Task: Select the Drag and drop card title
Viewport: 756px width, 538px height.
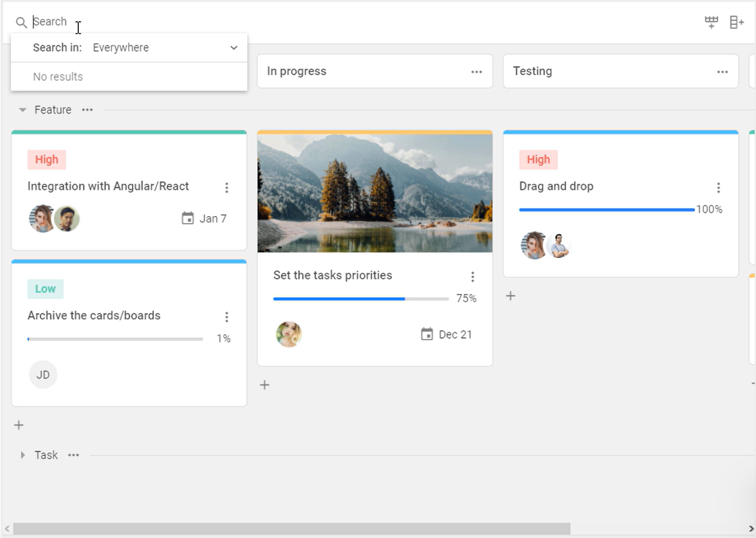Action: [x=556, y=186]
